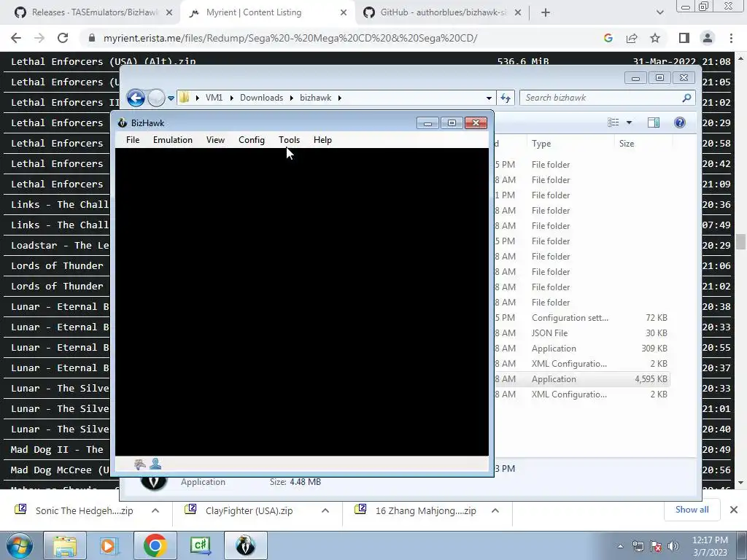Expand the Explorer address bar history dropdown
Screen dimensions: 747x560
489,98
